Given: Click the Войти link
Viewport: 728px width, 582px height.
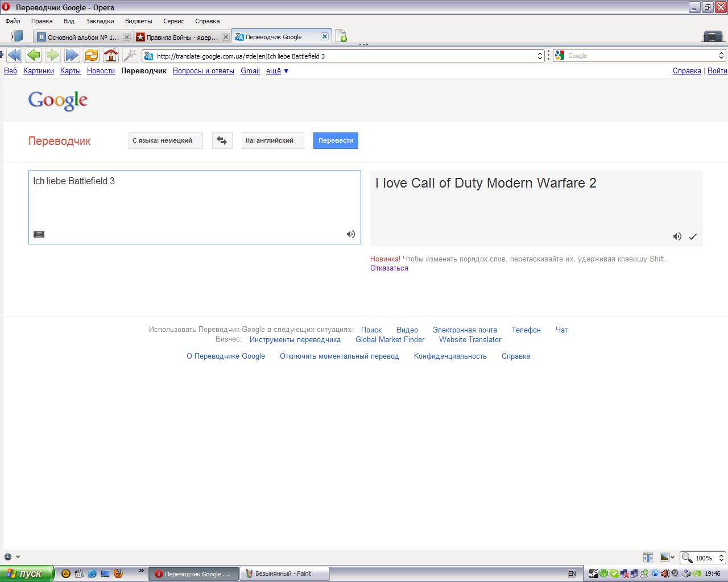Looking at the screenshot, I should point(717,71).
